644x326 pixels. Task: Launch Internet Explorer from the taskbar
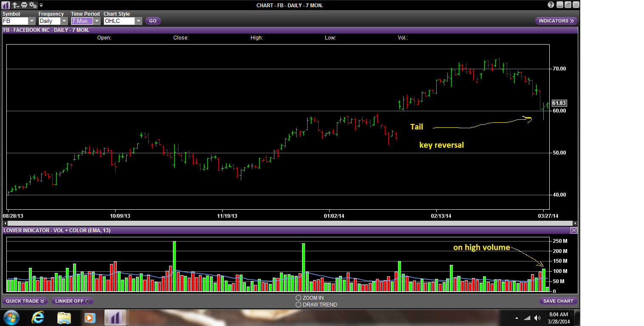(x=38, y=318)
